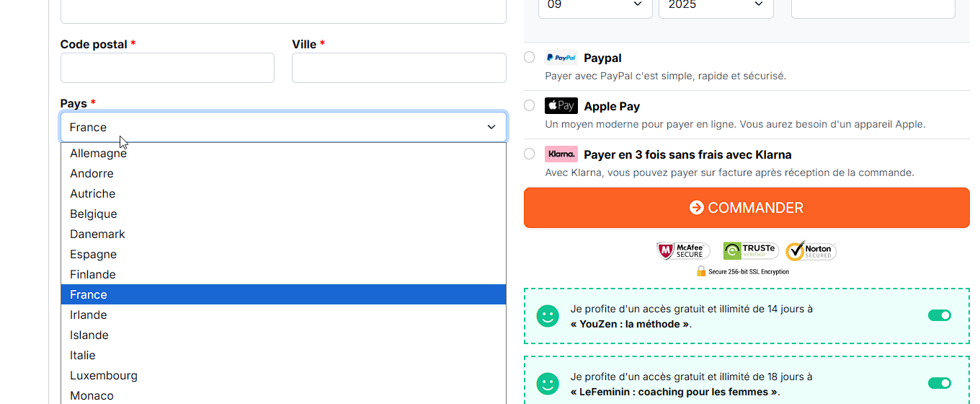The height and width of the screenshot is (404, 980).
Task: Click the pink Klarna logo icon
Action: (x=561, y=154)
